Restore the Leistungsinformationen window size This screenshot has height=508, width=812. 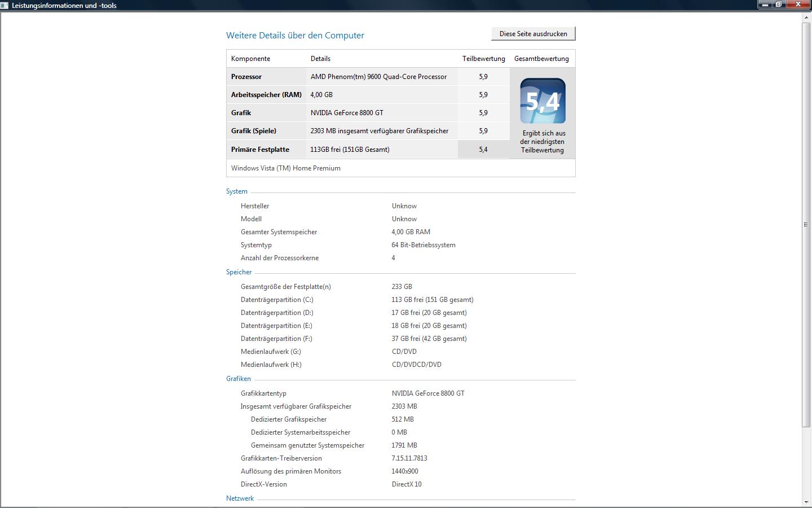(x=779, y=4)
